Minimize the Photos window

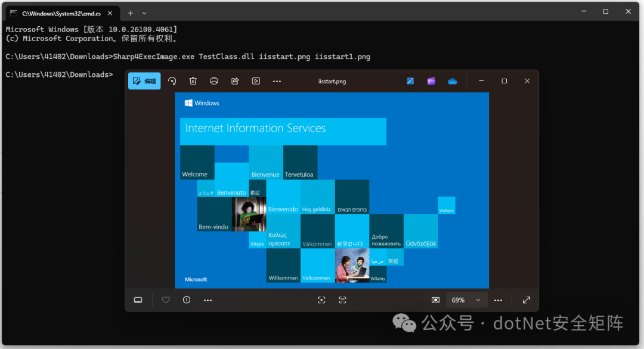pyautogui.click(x=481, y=81)
